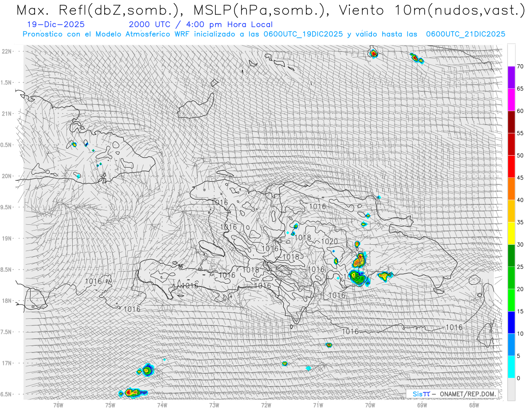Select the date label '19-Dic-2025'
The image size is (532, 411).
point(55,25)
